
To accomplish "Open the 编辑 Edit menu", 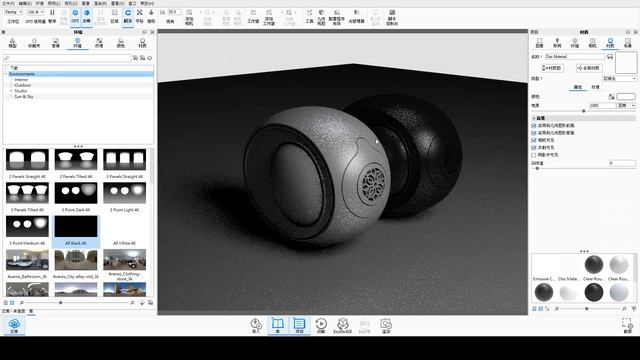I will [x=25, y=3].
